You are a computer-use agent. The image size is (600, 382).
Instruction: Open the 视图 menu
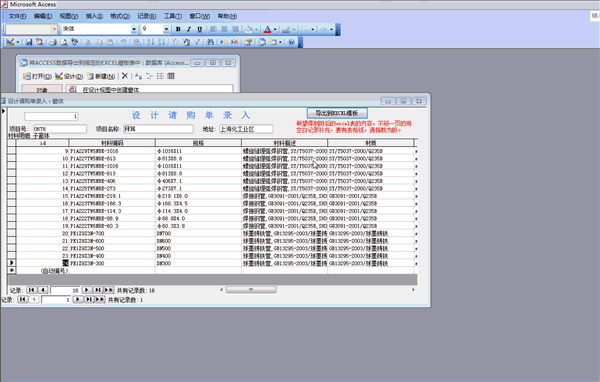(x=69, y=16)
